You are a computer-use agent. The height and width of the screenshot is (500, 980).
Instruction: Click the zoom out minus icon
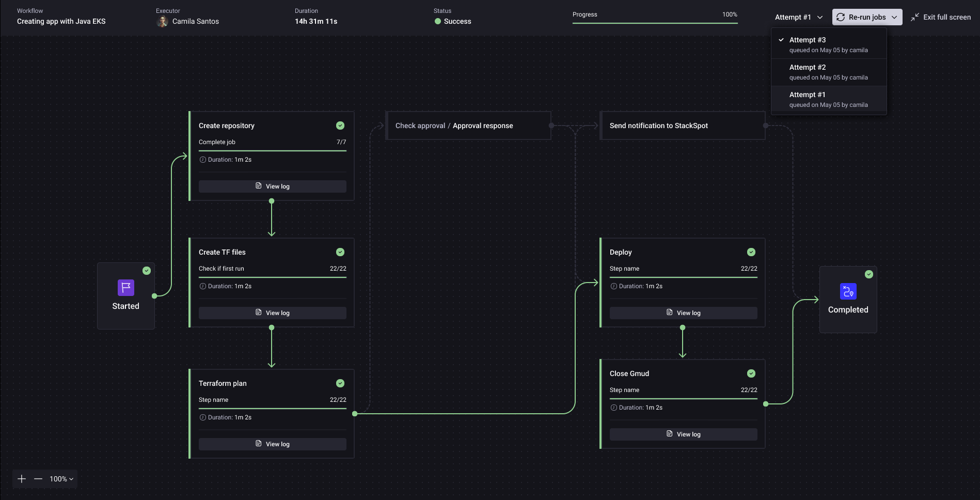[39, 479]
